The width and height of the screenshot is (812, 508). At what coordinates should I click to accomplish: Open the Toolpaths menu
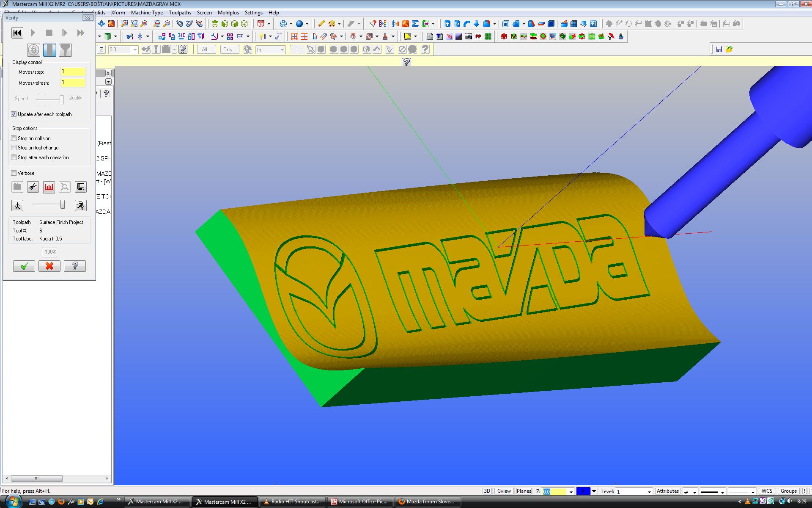click(x=180, y=13)
